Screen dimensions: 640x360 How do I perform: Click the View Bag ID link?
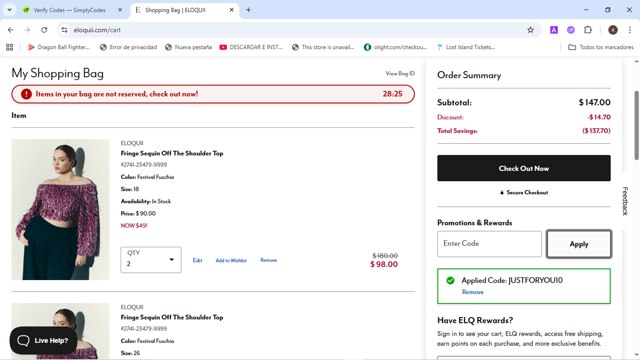[x=400, y=73]
